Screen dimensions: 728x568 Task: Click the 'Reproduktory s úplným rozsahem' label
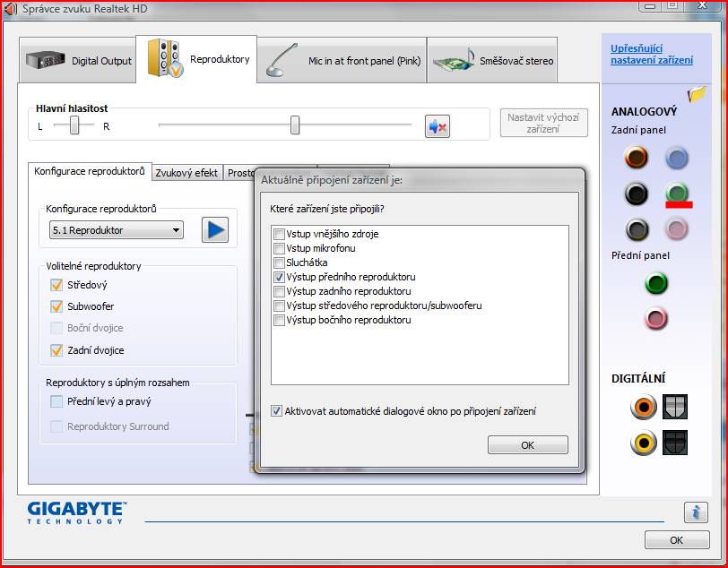click(117, 383)
